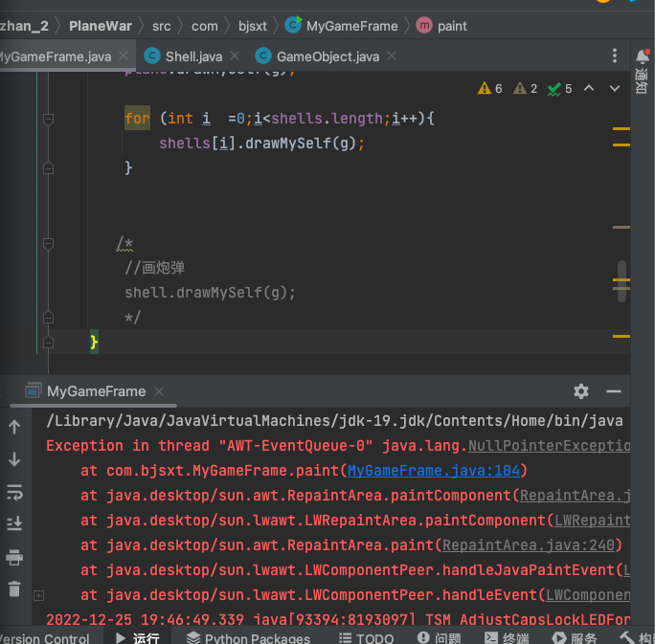Close the Shell.java editor tab

(235, 56)
